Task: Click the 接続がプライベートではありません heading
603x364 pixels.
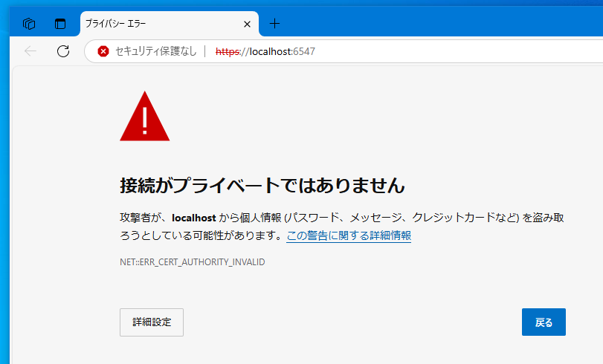Action: click(262, 185)
